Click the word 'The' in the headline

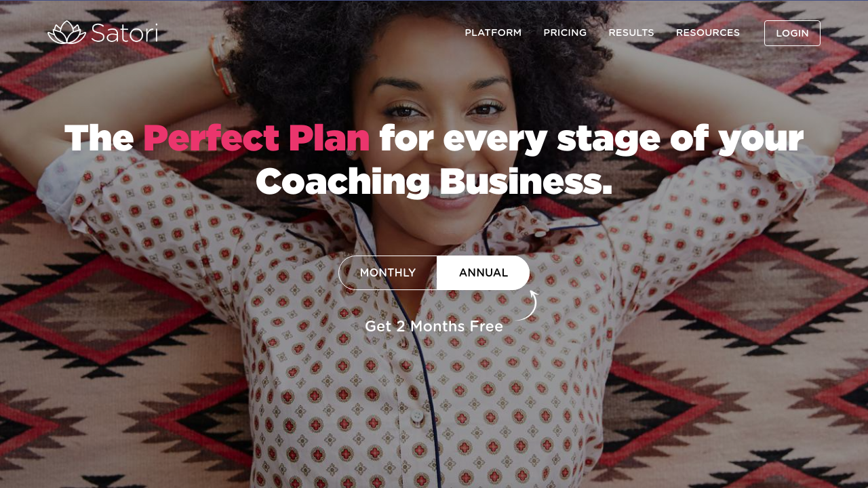coord(99,138)
